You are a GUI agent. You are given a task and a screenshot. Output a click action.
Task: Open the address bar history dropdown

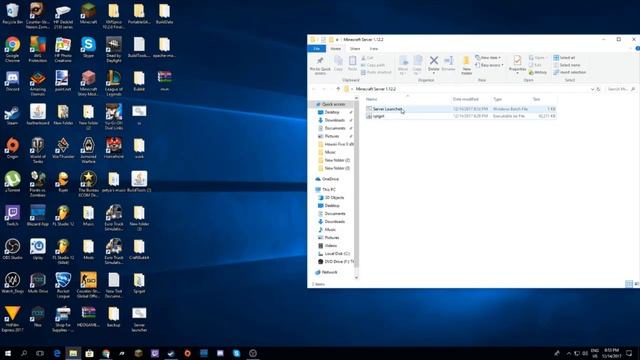592,89
